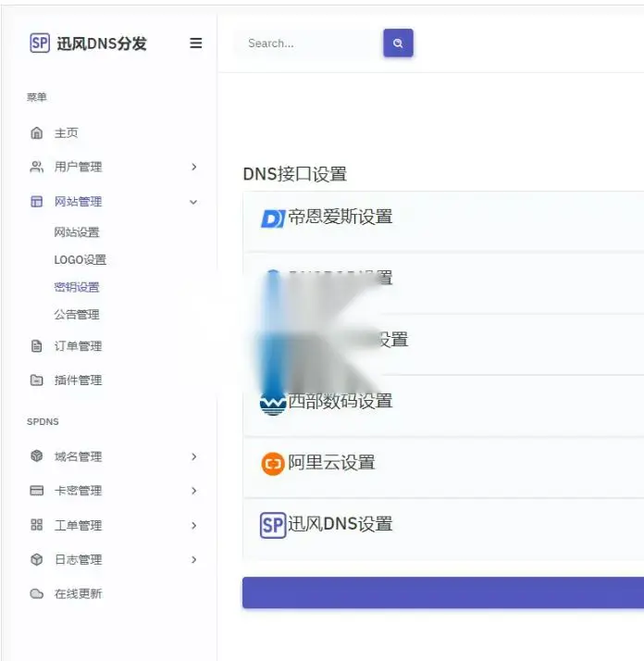Image resolution: width=644 pixels, height=661 pixels.
Task: Click the 迅风DNS分发 site title
Action: pos(102,44)
